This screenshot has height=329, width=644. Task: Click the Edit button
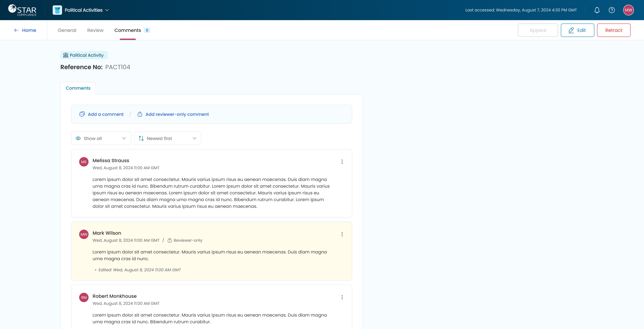point(577,30)
